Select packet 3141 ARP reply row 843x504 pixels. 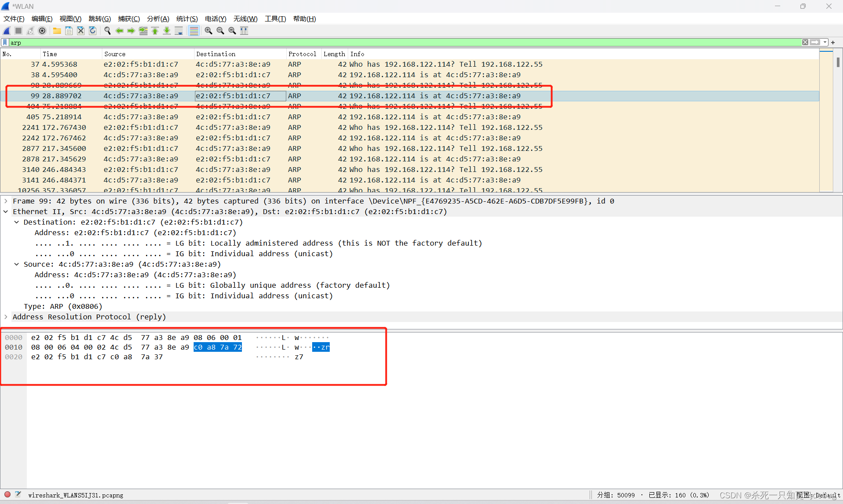tap(410, 180)
